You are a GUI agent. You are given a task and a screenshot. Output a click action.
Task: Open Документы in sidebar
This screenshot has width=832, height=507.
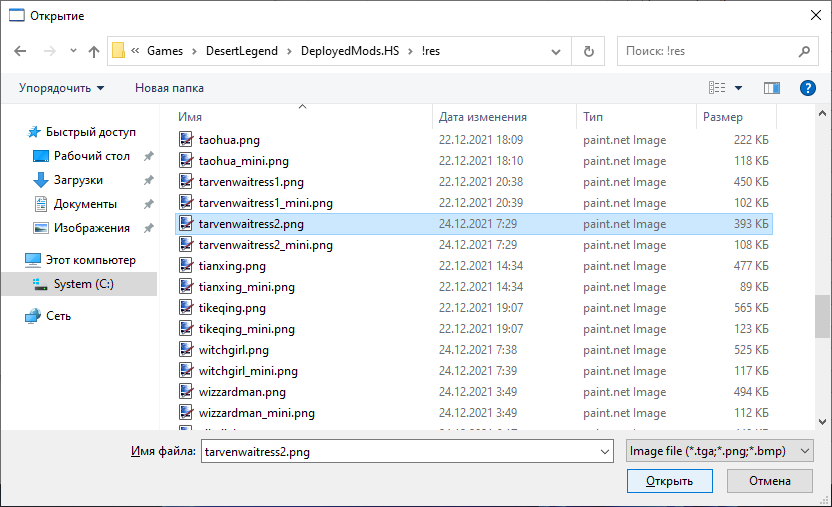point(85,204)
